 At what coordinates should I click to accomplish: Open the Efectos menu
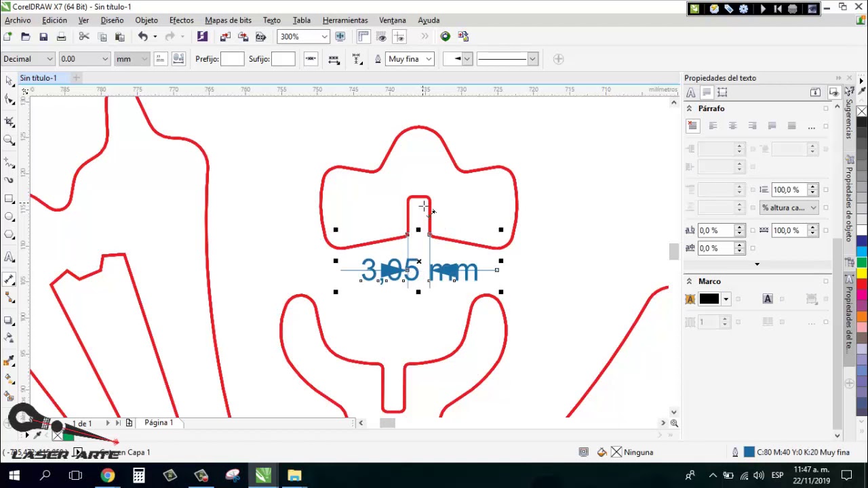[181, 20]
